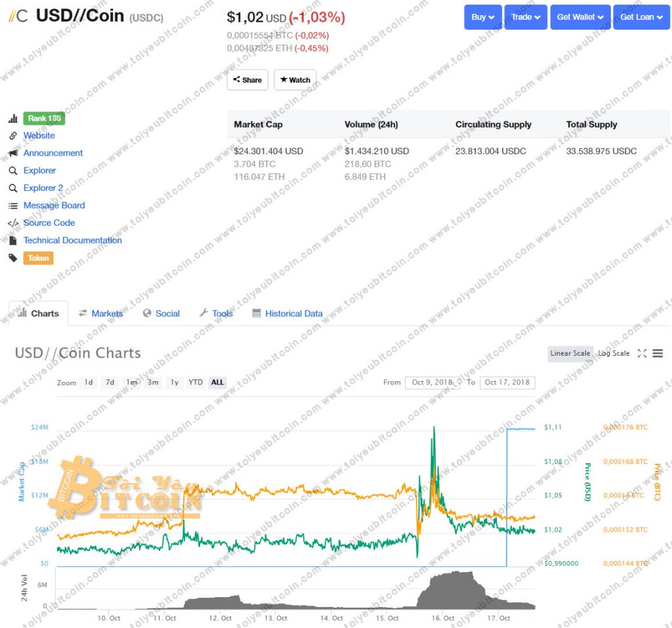
Task: Click the To date field
Action: coord(507,383)
